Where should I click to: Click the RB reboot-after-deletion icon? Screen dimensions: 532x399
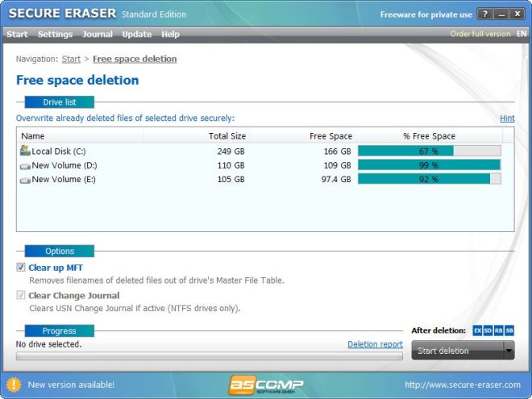[498, 330]
